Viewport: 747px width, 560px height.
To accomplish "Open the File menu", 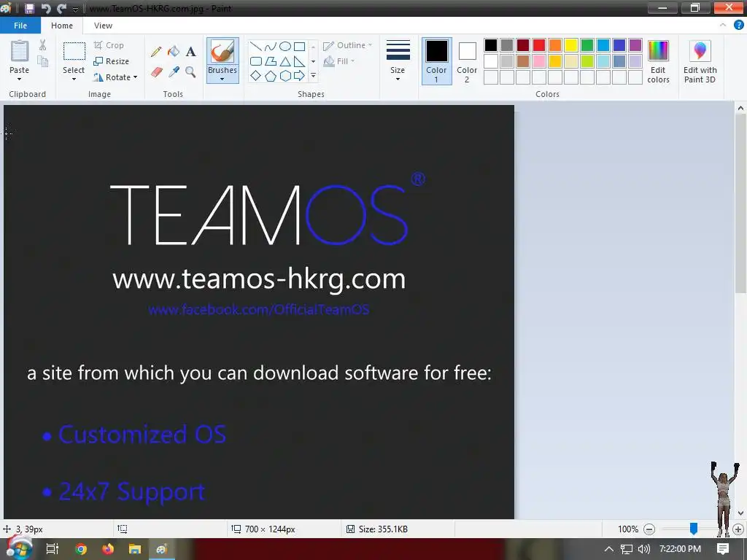I will tap(20, 26).
